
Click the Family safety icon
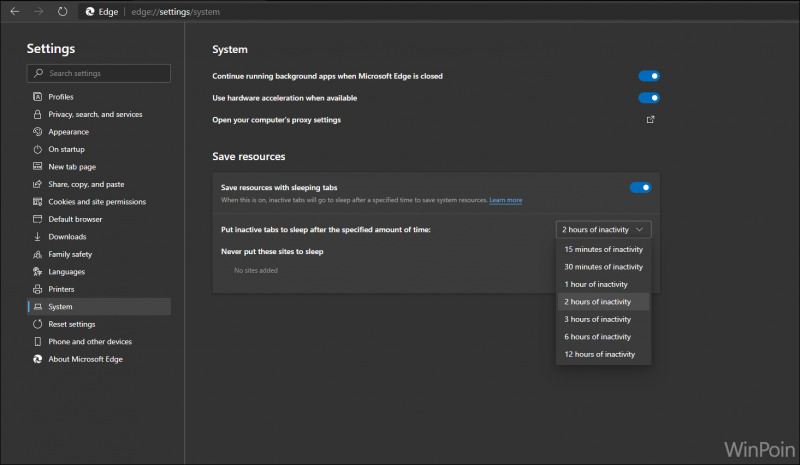[x=37, y=254]
